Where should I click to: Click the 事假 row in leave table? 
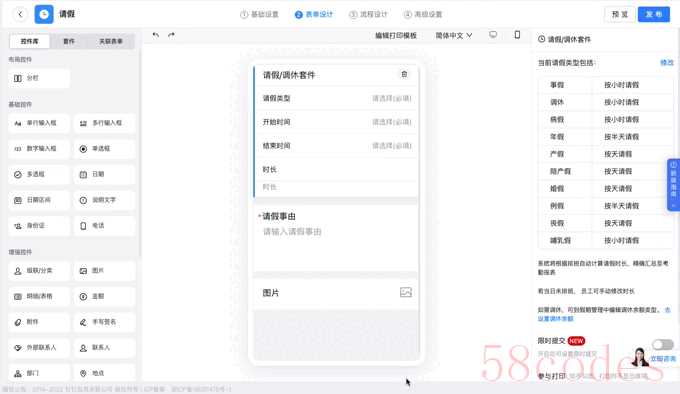(x=605, y=85)
